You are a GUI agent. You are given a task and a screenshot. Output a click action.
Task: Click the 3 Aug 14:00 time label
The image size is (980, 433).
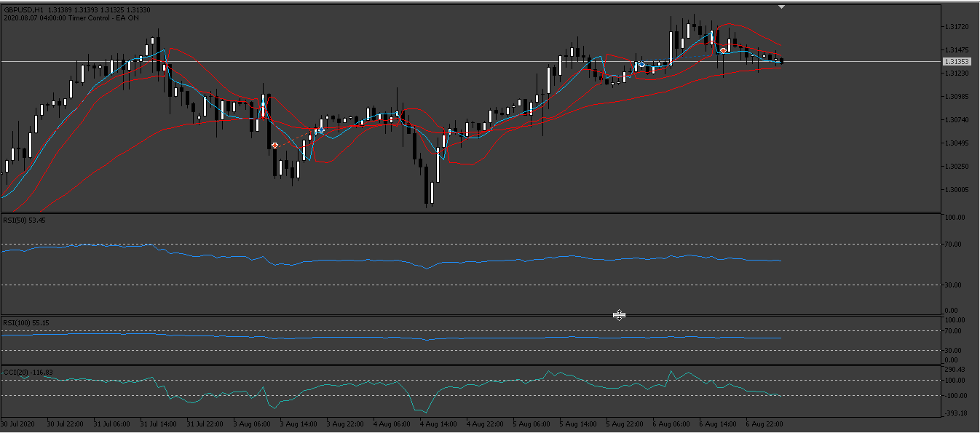tap(299, 424)
